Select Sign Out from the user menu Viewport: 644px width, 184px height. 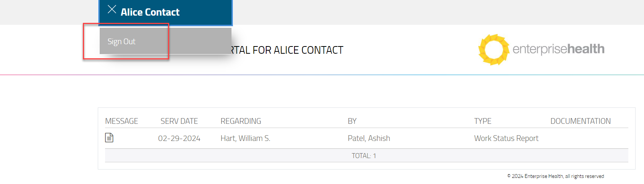121,42
